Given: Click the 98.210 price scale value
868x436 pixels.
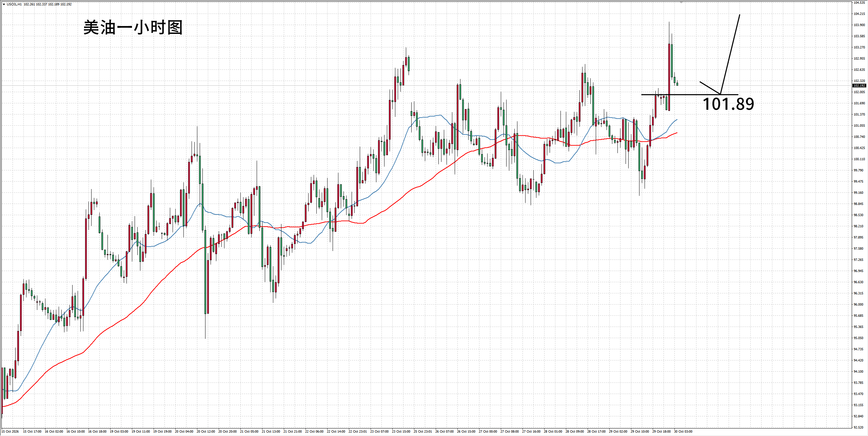Looking at the screenshot, I should (859, 226).
